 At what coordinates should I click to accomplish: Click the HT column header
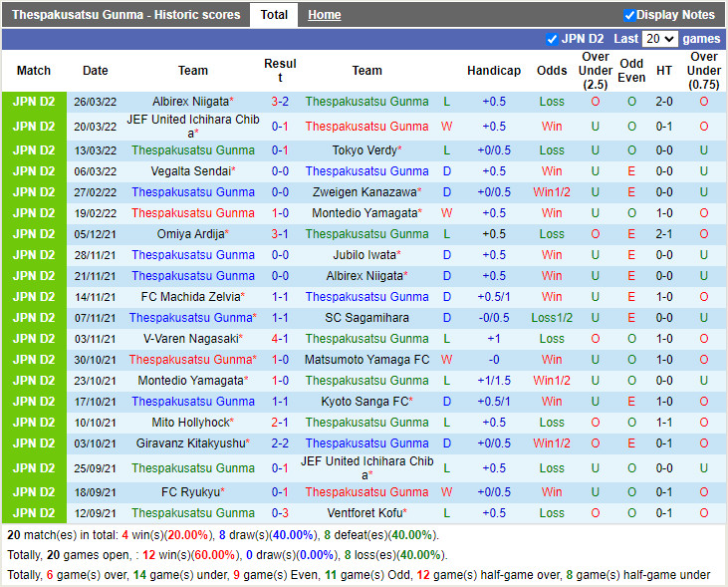pos(664,71)
